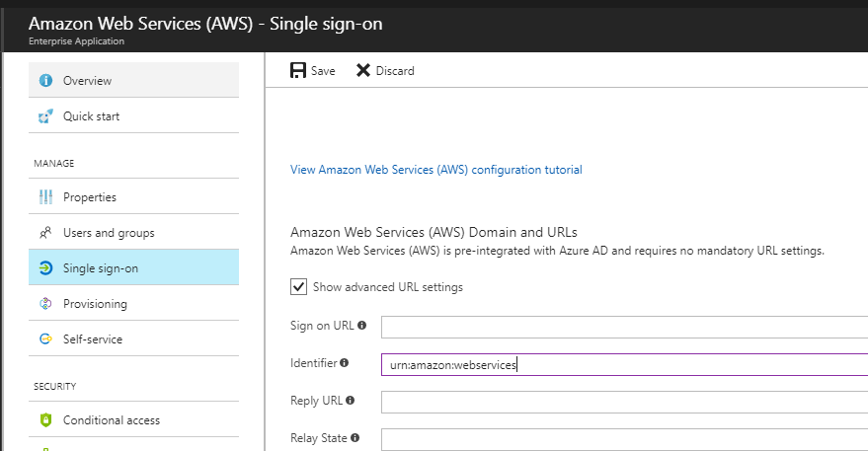Click the Single sign-on arrow icon
The image size is (868, 451).
[46, 267]
